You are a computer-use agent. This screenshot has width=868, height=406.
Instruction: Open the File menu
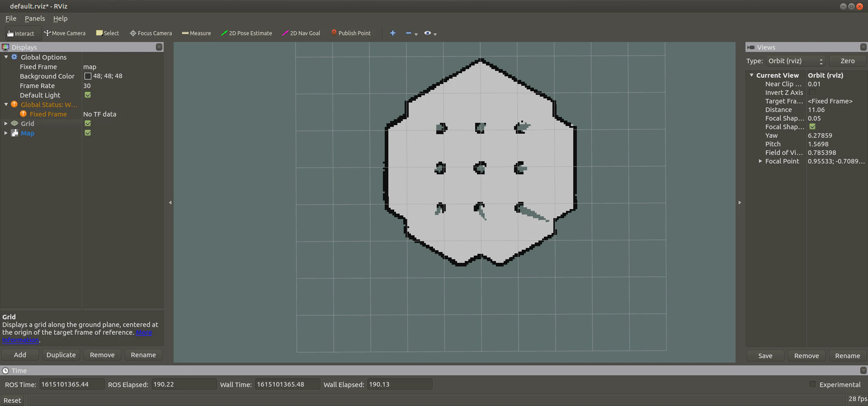coord(11,19)
